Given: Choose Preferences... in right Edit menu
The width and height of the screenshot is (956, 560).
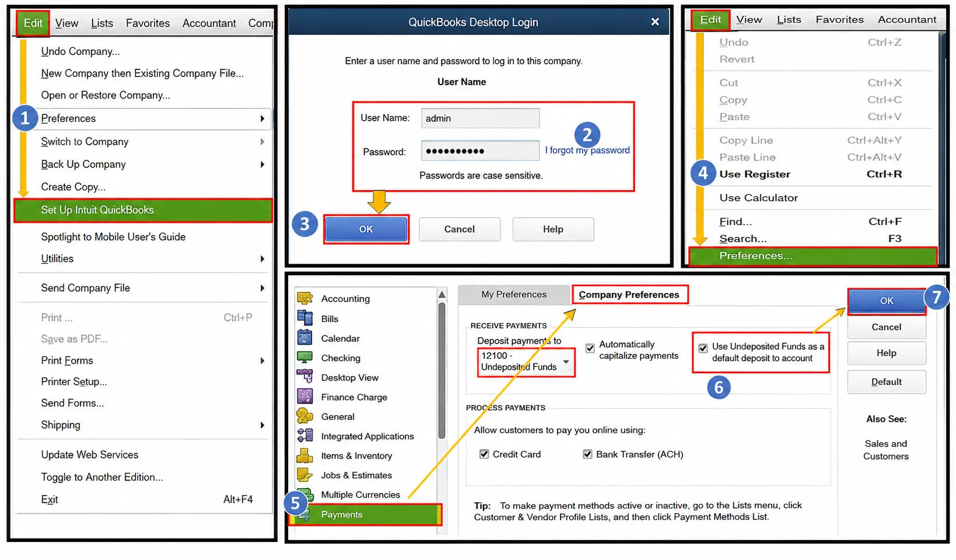Looking at the screenshot, I should click(813, 256).
